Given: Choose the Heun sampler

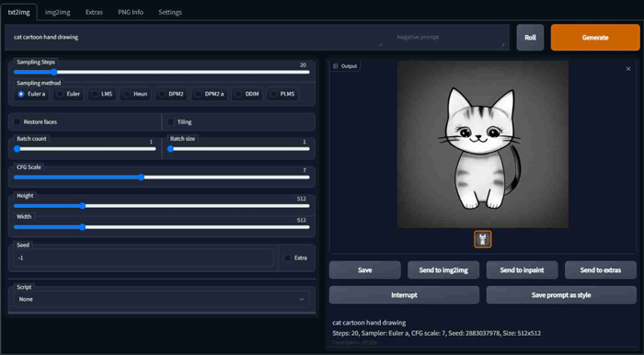Looking at the screenshot, I should 135,94.
